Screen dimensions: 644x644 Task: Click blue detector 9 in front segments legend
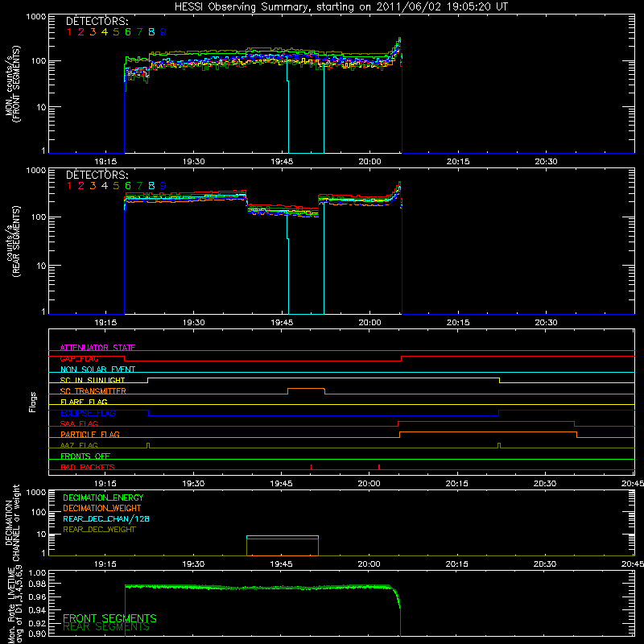pos(163,32)
